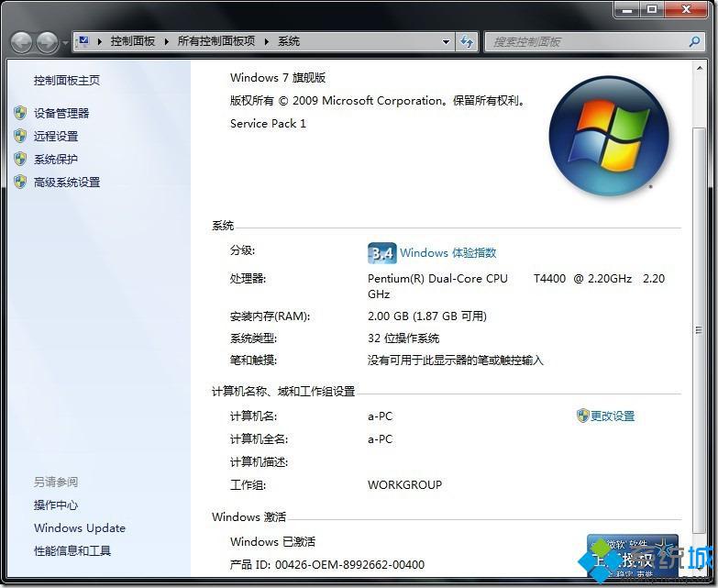
Task: Open the 远程设置 link in left pane
Action: (56, 136)
